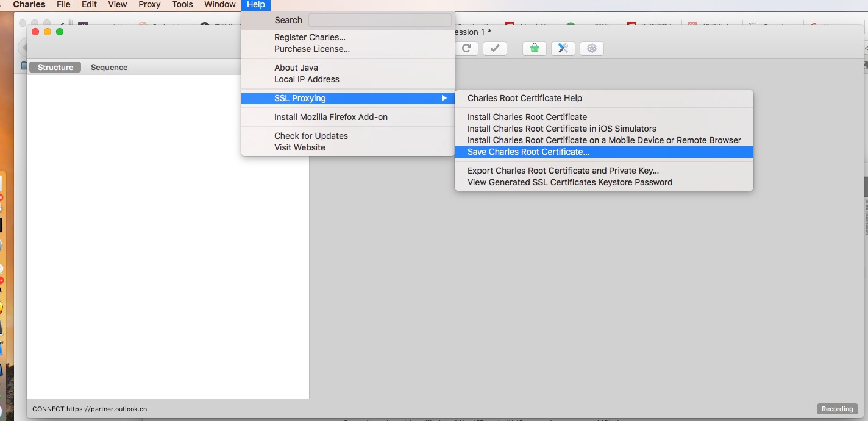Open the Tools menu
The width and height of the screenshot is (868, 421).
[182, 5]
